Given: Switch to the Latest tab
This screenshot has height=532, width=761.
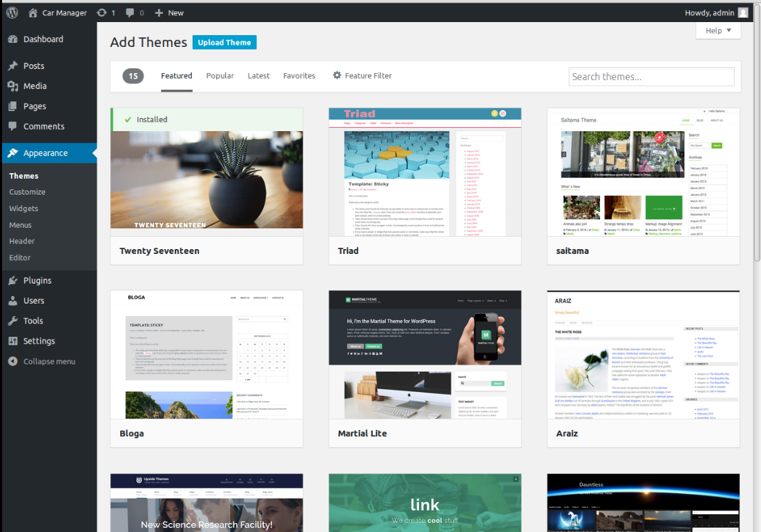Looking at the screenshot, I should click(x=258, y=76).
